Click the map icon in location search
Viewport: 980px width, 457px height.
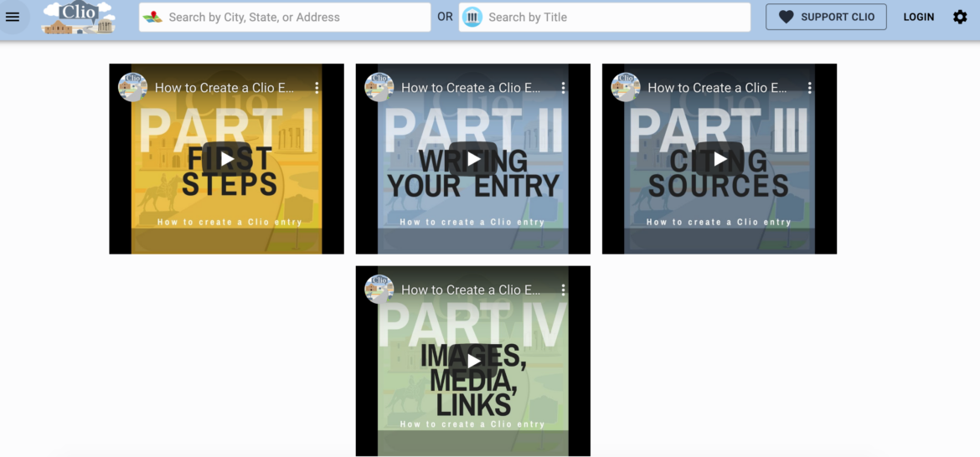point(152,17)
